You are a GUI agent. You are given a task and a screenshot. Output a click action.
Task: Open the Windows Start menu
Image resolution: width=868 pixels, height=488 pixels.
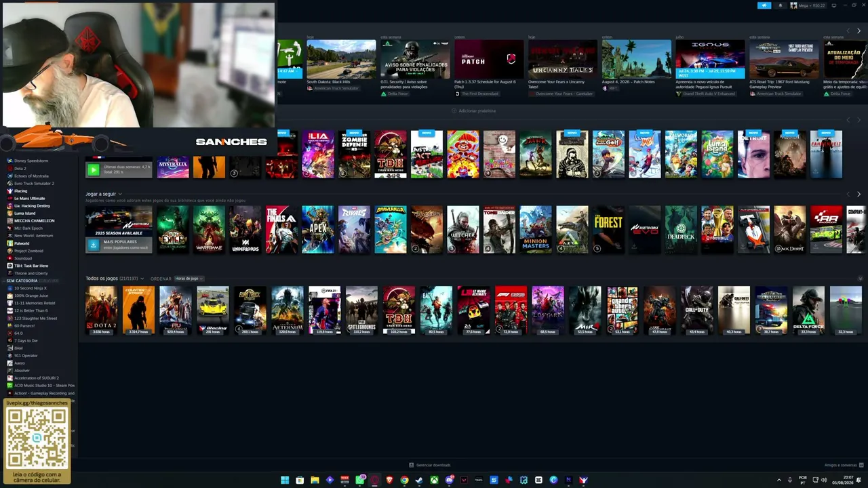coord(285,480)
